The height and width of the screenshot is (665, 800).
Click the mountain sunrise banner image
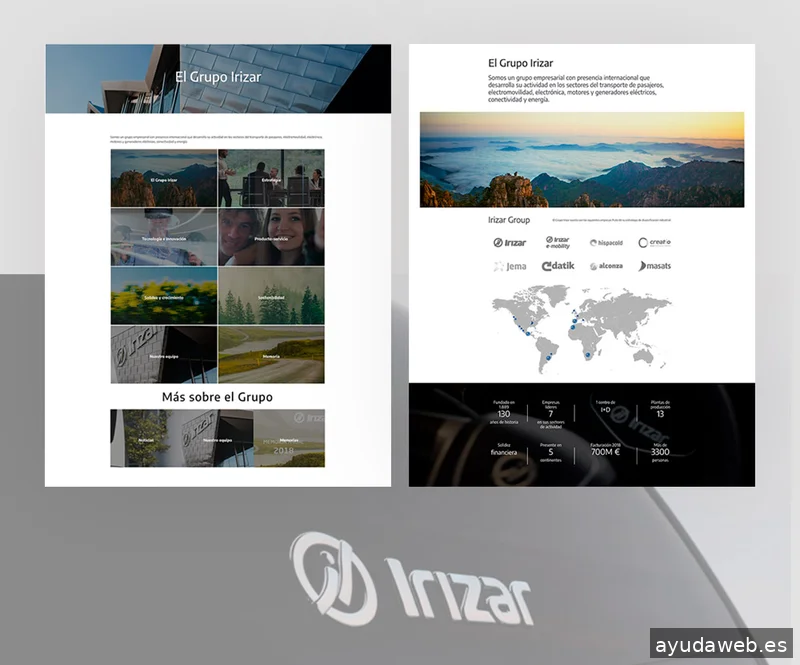[581, 159]
